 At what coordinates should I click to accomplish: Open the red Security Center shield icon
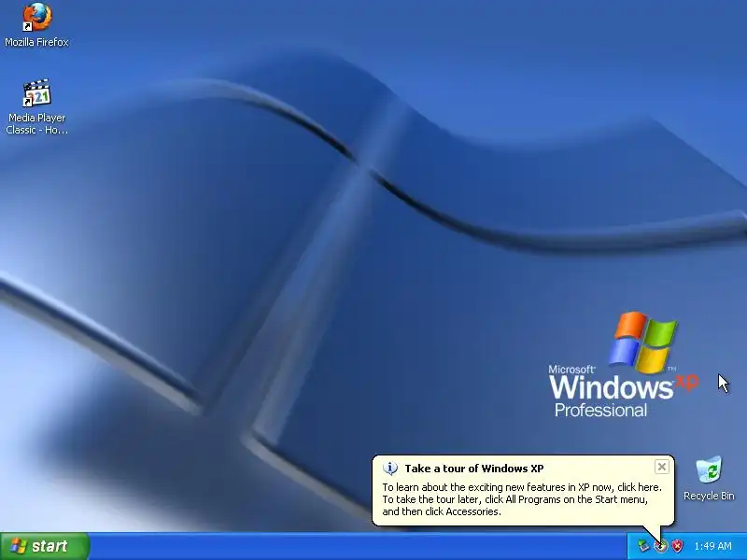click(677, 546)
